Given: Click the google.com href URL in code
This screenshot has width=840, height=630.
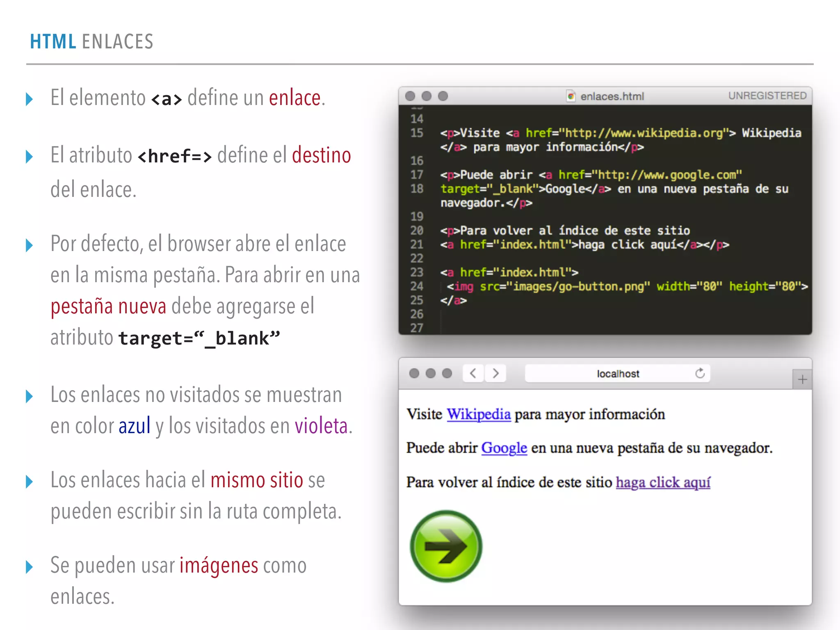Looking at the screenshot, I should point(667,175).
